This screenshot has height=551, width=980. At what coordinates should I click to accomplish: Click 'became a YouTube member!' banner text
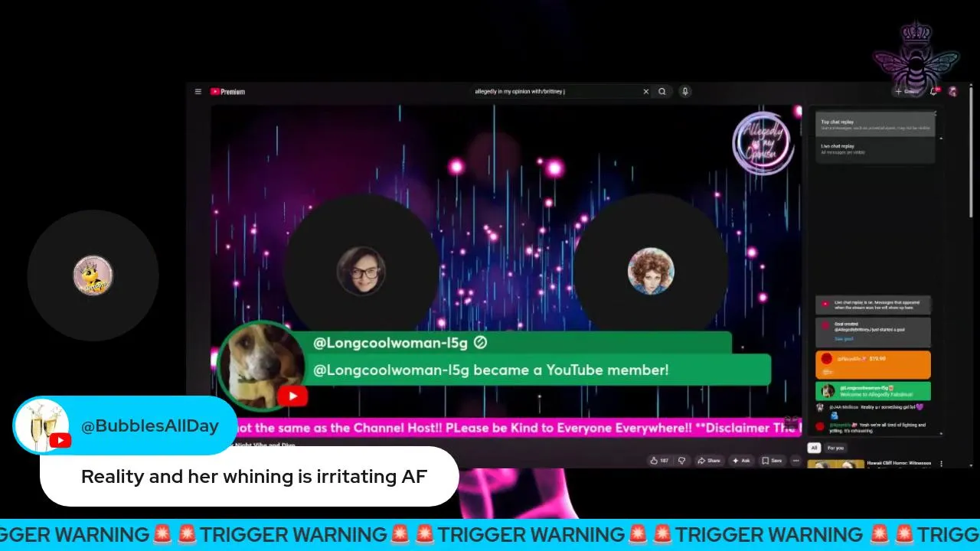coord(491,370)
